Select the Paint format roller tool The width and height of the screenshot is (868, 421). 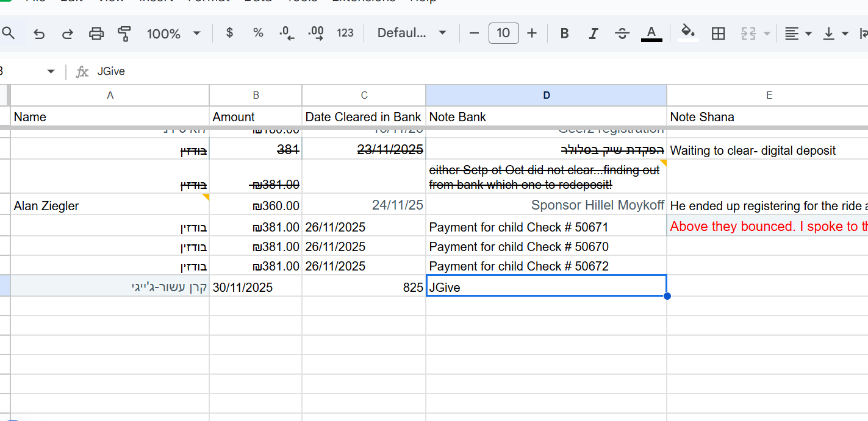click(124, 34)
